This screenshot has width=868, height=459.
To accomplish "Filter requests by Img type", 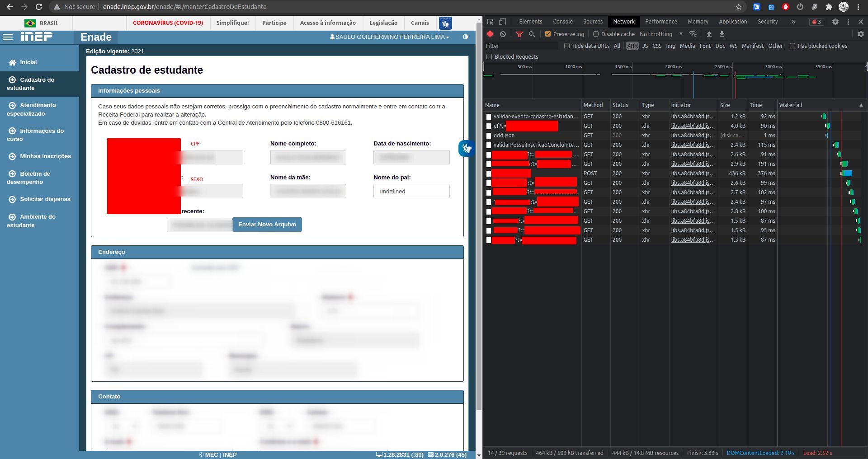I will [x=670, y=46].
